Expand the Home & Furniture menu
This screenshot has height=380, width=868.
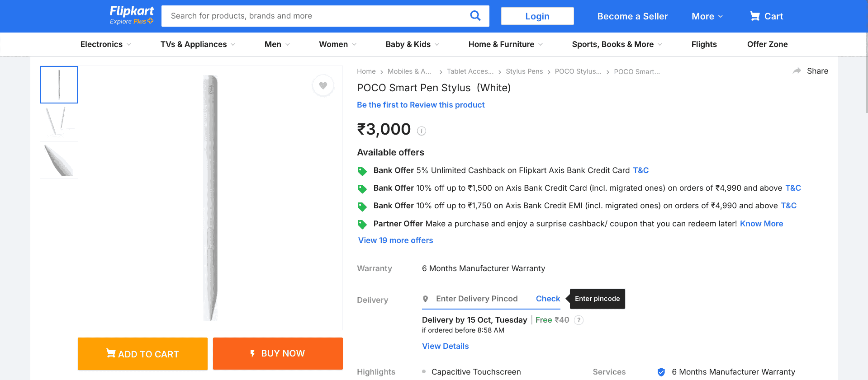point(505,44)
